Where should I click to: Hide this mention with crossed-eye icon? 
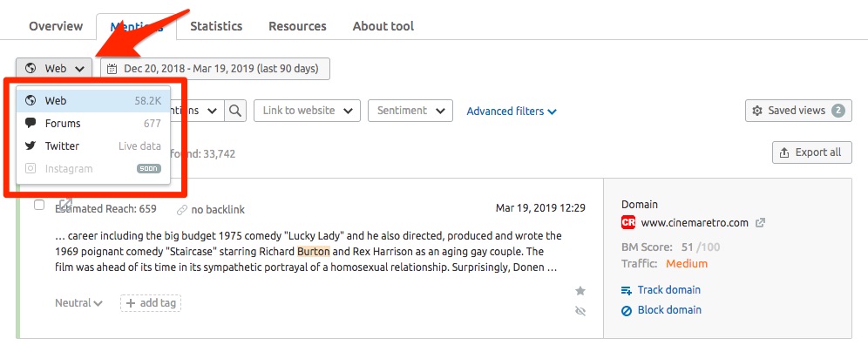coord(580,311)
